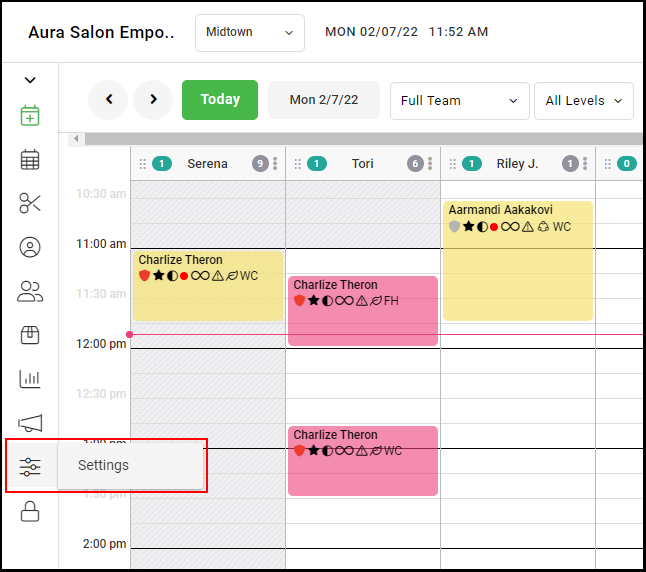Click the lock icon in sidebar

(30, 512)
